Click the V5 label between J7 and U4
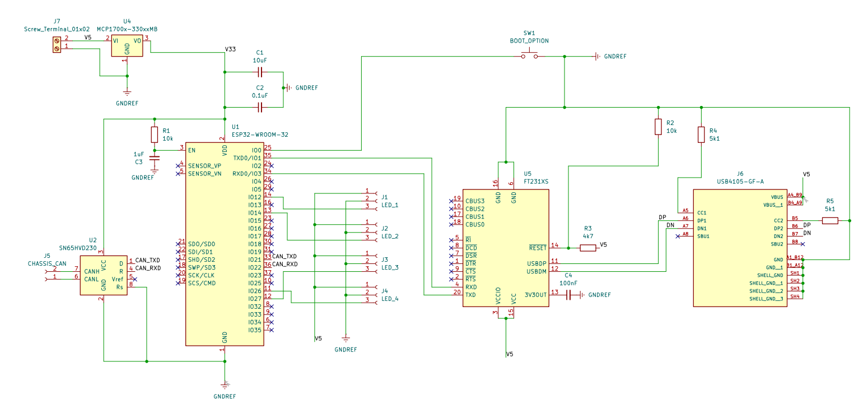This screenshot has height=408, width=868. [88, 38]
